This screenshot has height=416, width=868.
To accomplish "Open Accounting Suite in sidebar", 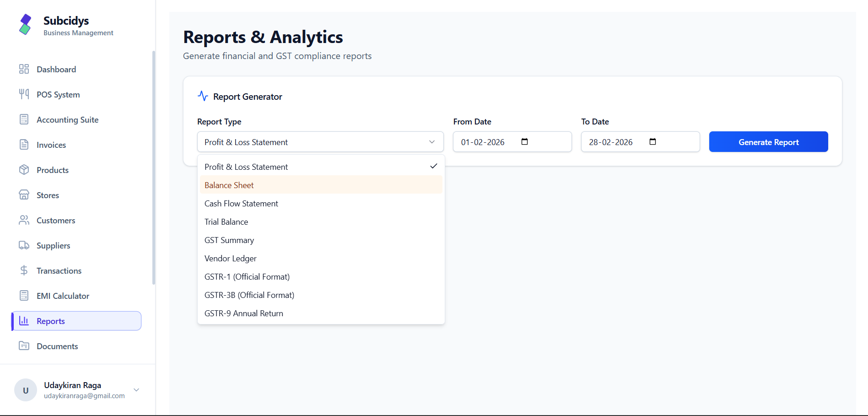I will point(76,119).
